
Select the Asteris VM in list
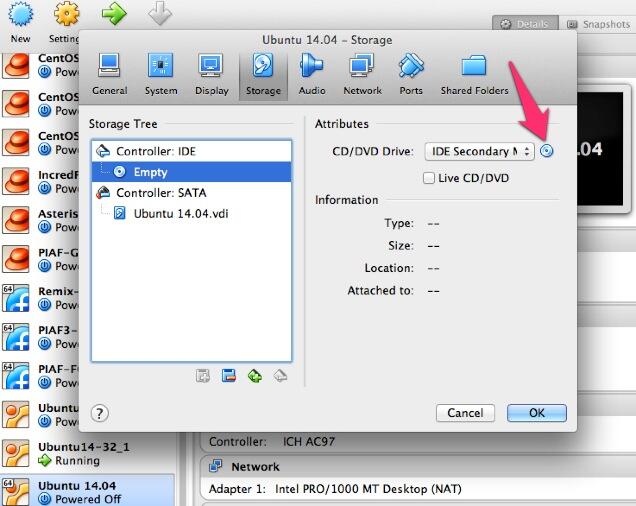(40, 220)
